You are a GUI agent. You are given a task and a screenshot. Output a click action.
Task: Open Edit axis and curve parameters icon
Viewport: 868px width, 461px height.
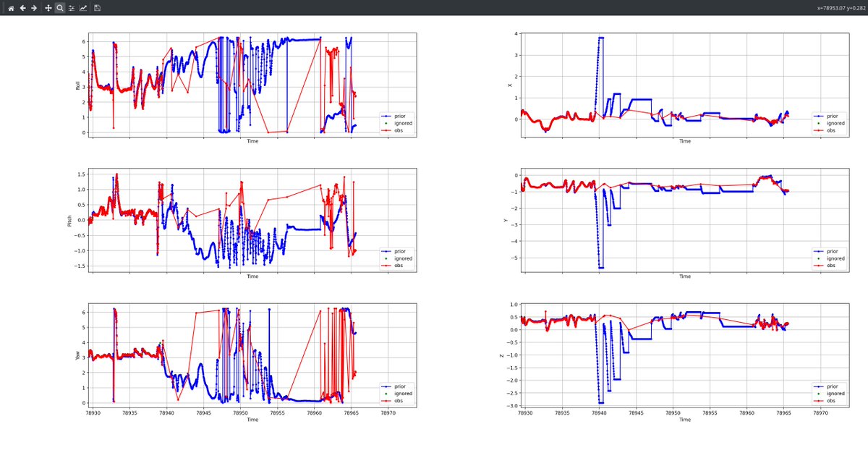coord(83,8)
